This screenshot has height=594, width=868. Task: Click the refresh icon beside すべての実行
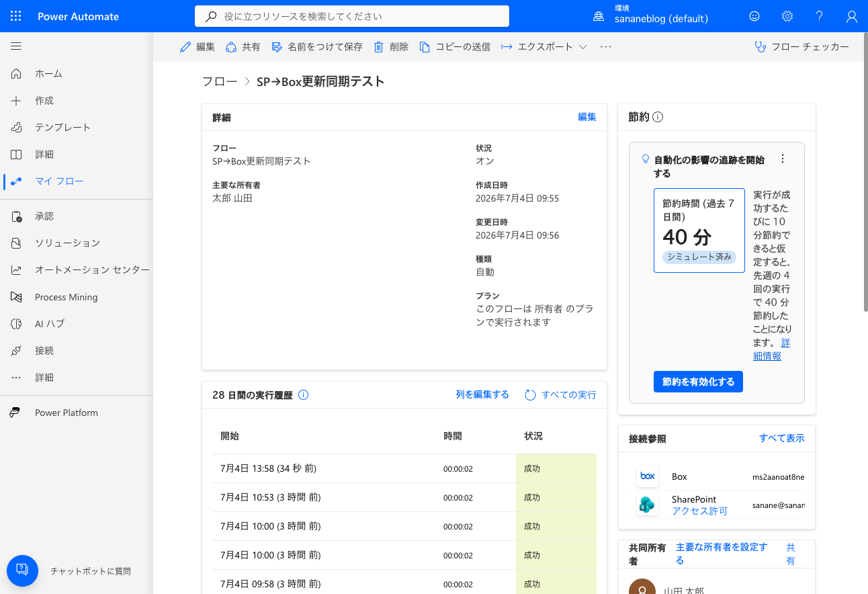[530, 395]
